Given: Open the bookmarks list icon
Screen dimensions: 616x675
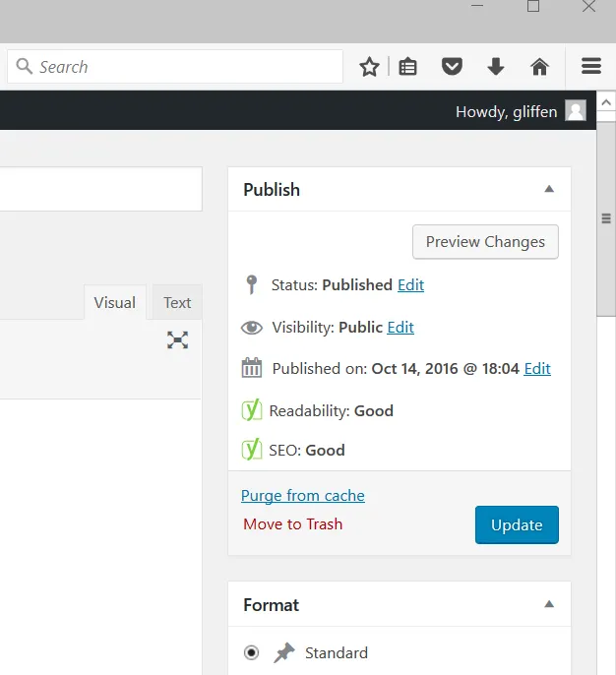Looking at the screenshot, I should (407, 67).
